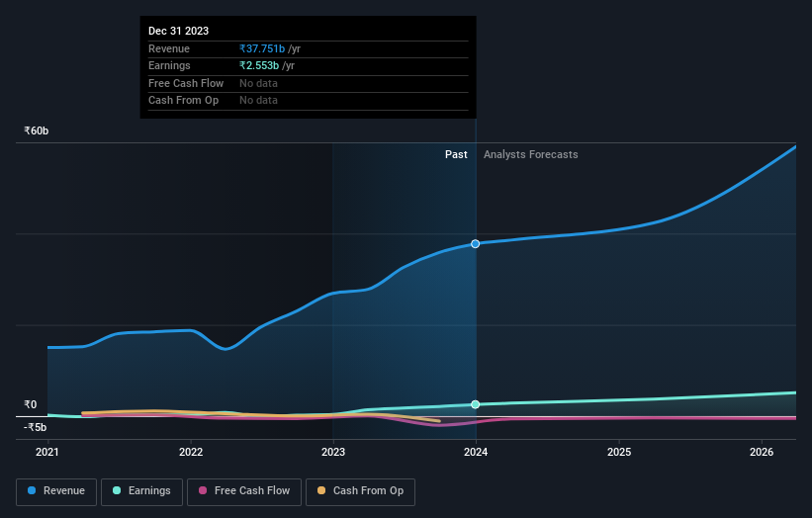
Task: Click the 2026 x-axis label
Action: pyautogui.click(x=762, y=452)
